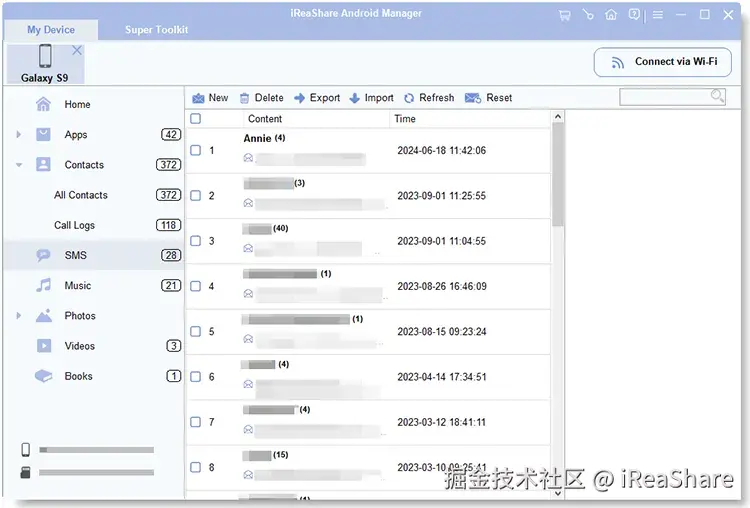Click the timestamp 2023-08-26 16:46:09
The height and width of the screenshot is (508, 750).
441,286
